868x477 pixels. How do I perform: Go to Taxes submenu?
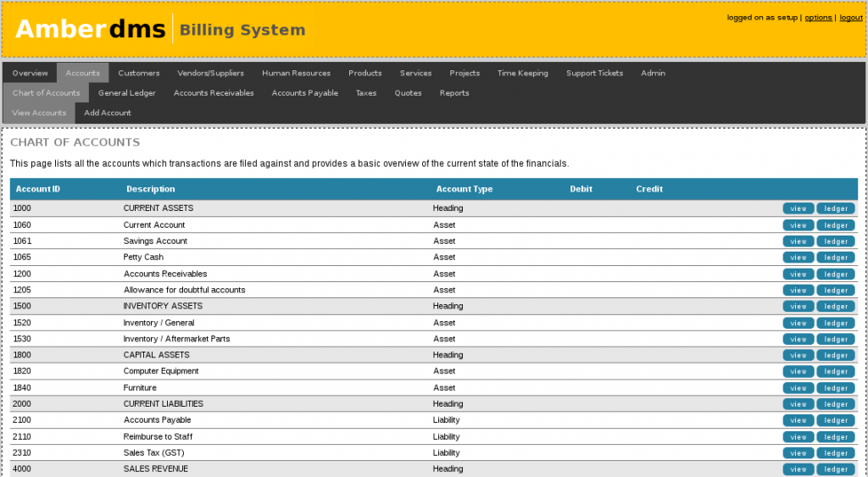[366, 93]
